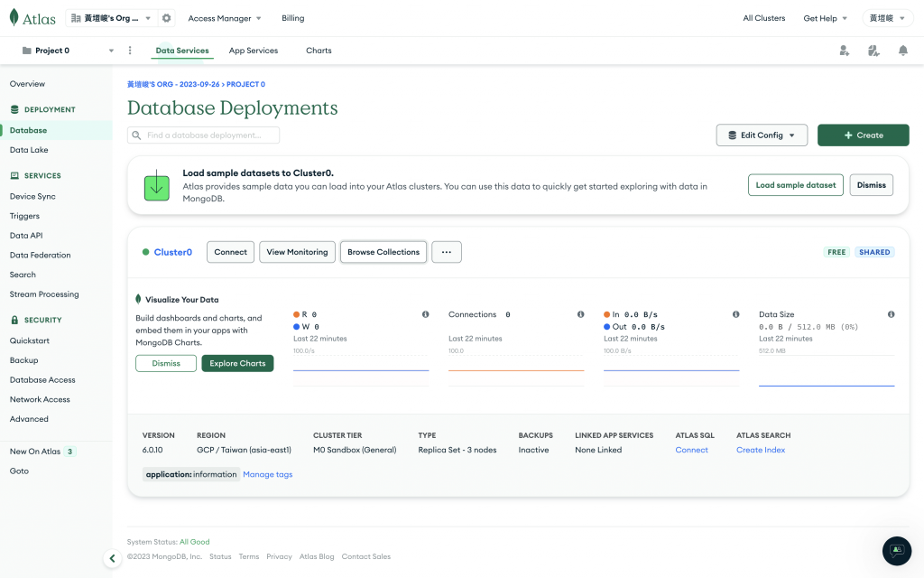The height and width of the screenshot is (578, 924).
Task: Open the alerts bell icon
Action: click(x=902, y=51)
